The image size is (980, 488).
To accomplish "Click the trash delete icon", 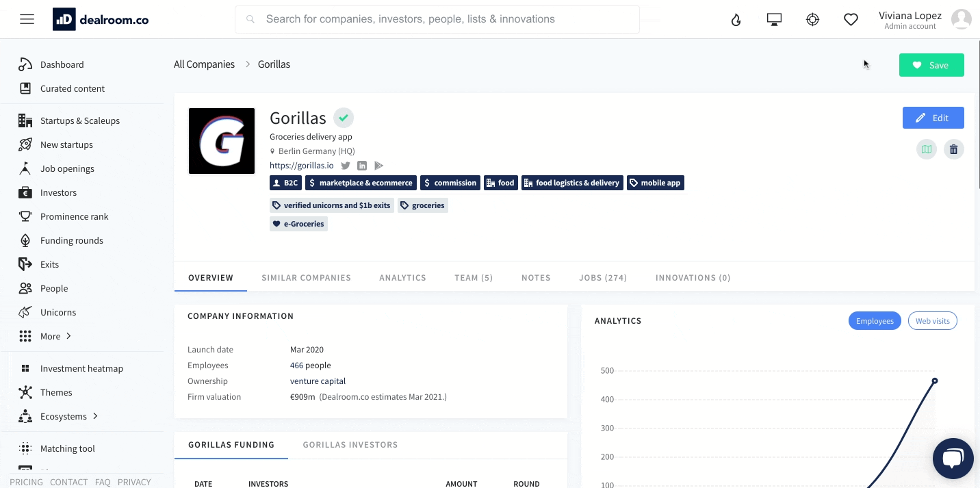I will [954, 149].
